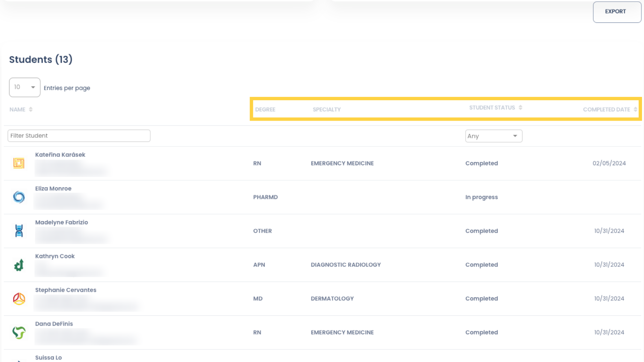Click the Filter Student input field
Screen dimensions: 644x362
point(79,136)
